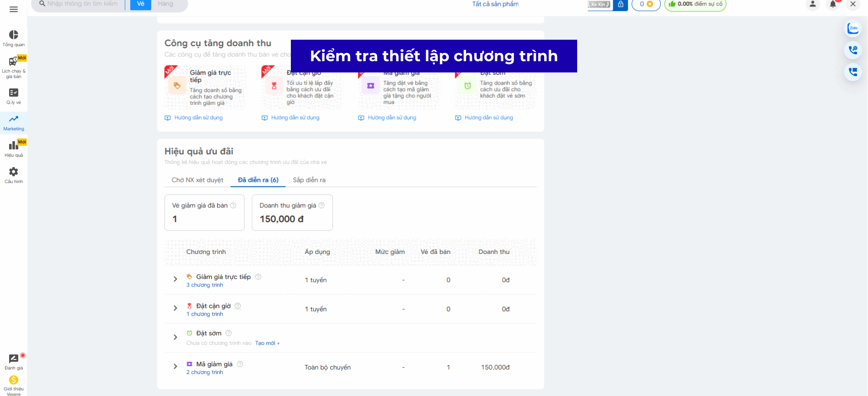Image resolution: width=868 pixels, height=396 pixels.
Task: Open the hamburger menu icon
Action: coord(14,9)
